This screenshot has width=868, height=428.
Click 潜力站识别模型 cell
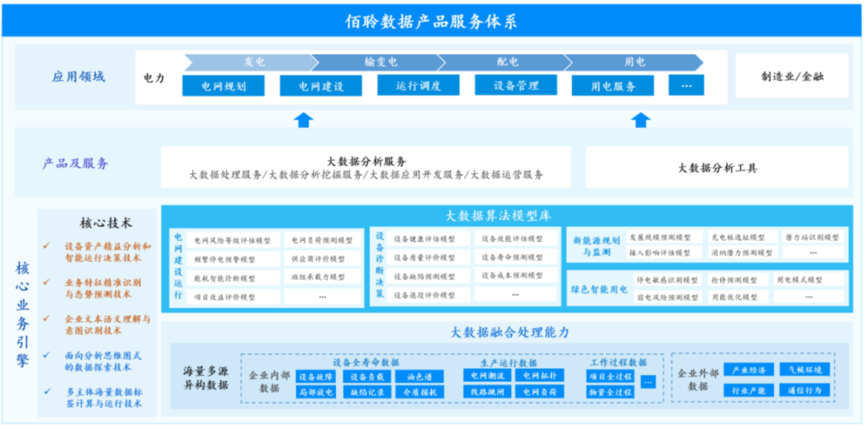813,237
